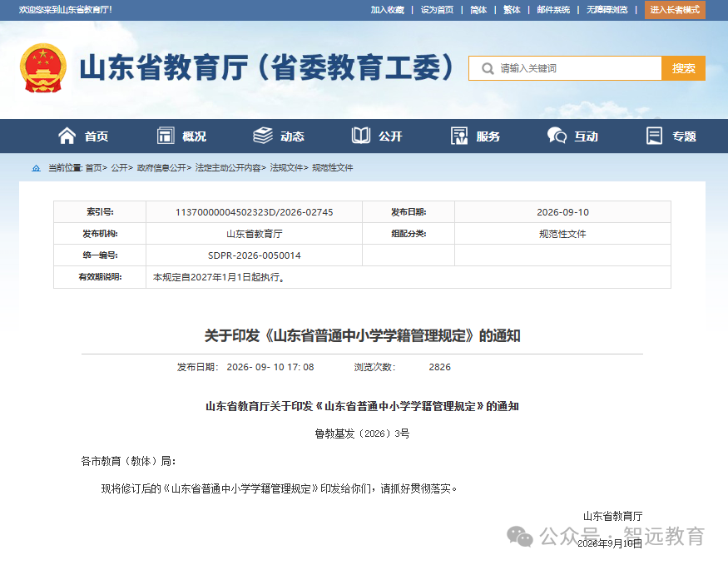Click the 发布机构 value 山东省教育厅

coord(254,234)
